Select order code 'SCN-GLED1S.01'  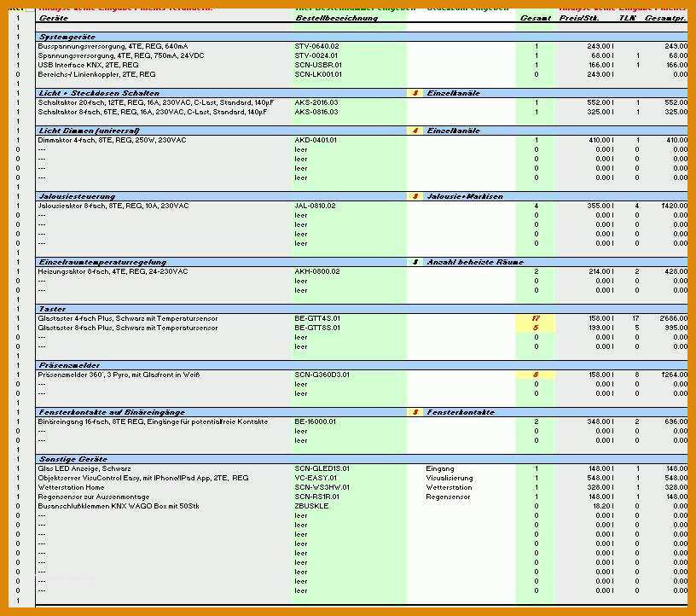pyautogui.click(x=322, y=468)
